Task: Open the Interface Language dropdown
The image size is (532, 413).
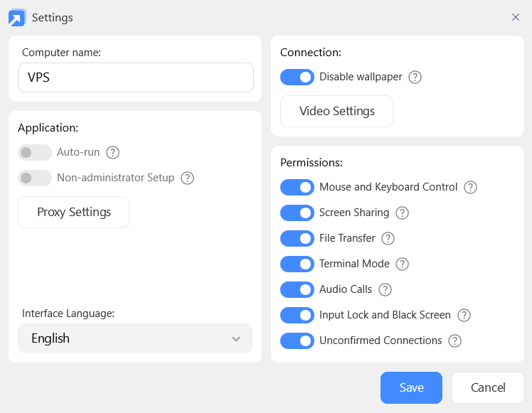Action: pos(135,338)
